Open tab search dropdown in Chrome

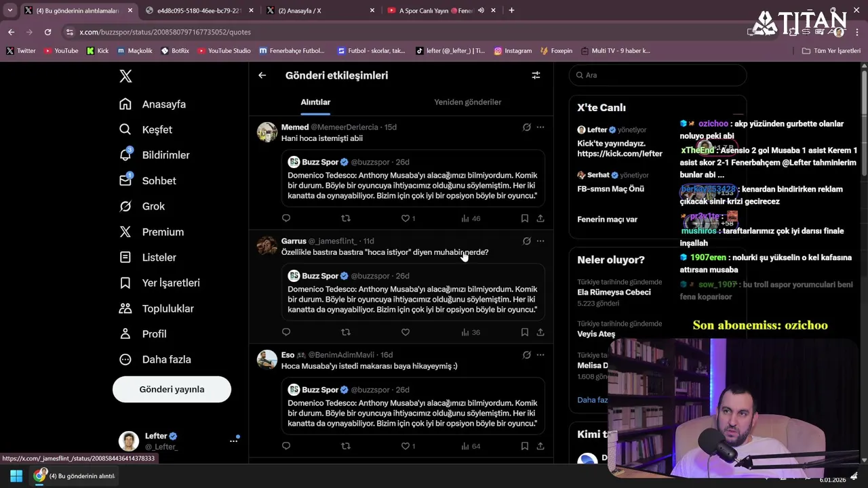(x=9, y=10)
